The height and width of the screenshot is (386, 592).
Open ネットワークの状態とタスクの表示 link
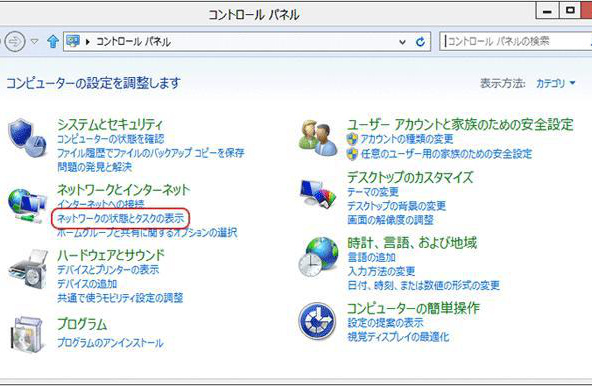click(120, 218)
